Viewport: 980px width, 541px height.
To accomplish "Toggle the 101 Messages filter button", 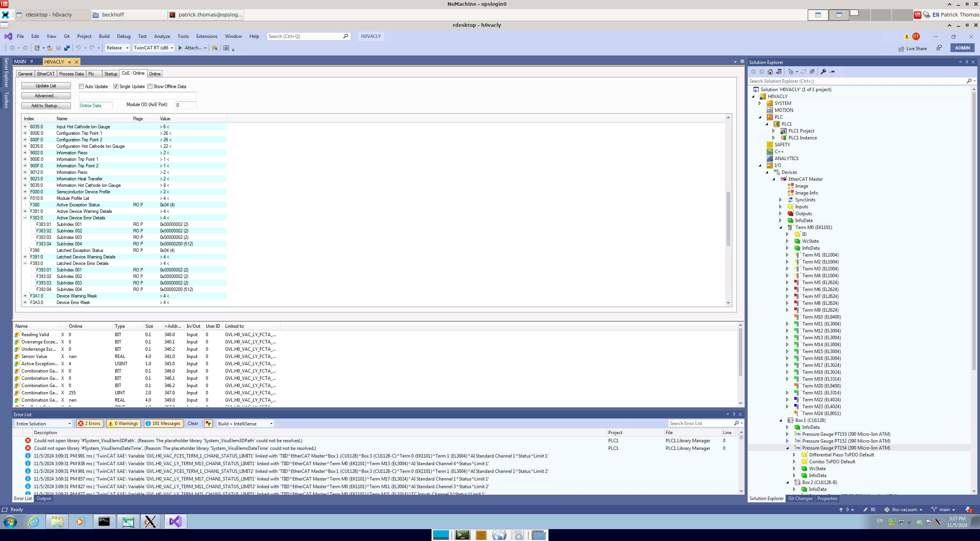I will pyautogui.click(x=163, y=423).
